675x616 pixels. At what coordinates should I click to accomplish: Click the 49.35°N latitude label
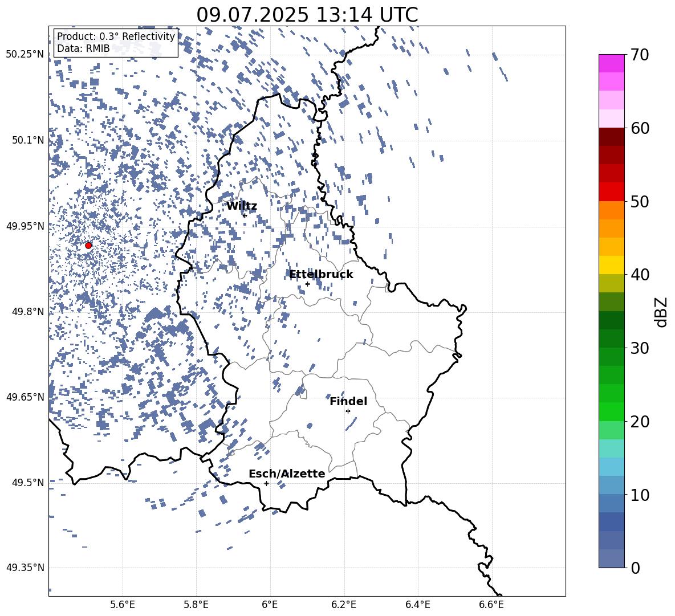(x=25, y=568)
